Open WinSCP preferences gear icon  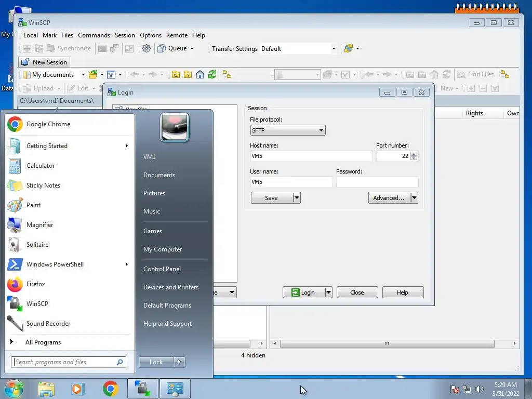[146, 48]
